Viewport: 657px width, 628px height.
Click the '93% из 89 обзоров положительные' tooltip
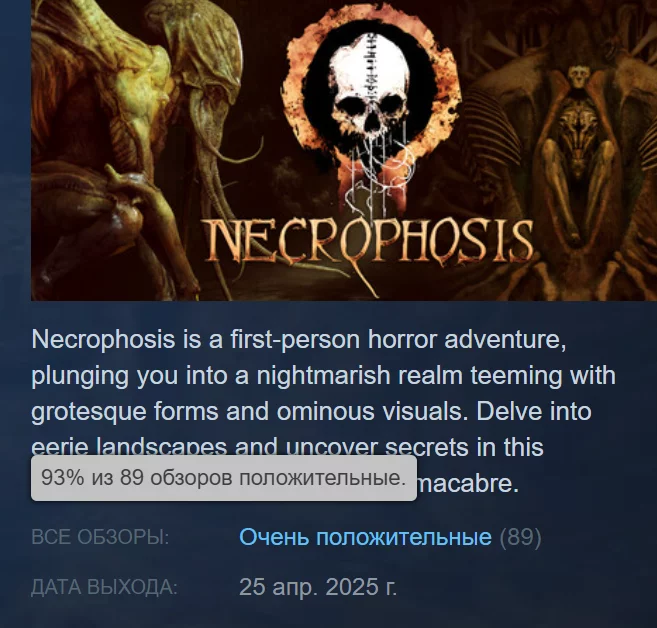point(224,478)
